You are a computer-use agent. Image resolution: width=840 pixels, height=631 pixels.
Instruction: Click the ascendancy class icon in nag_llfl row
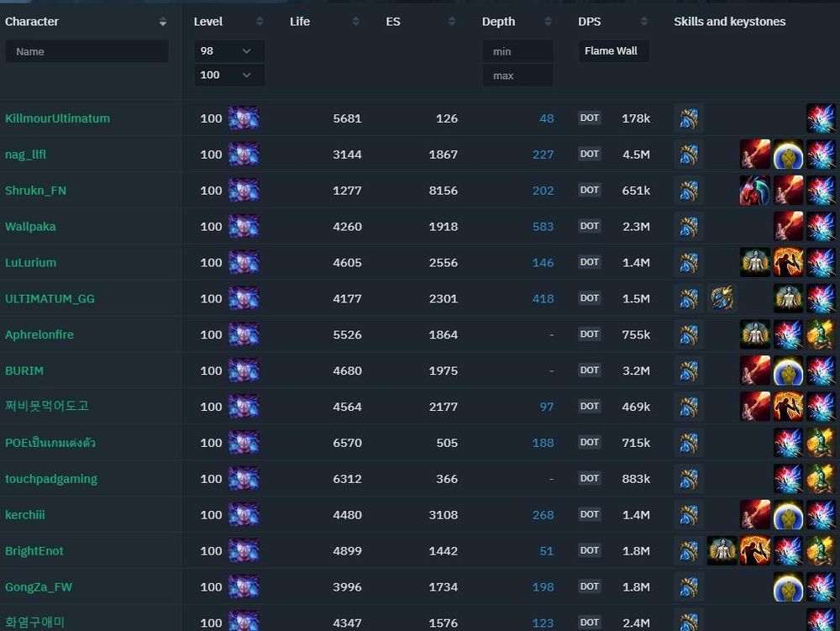coord(243,155)
